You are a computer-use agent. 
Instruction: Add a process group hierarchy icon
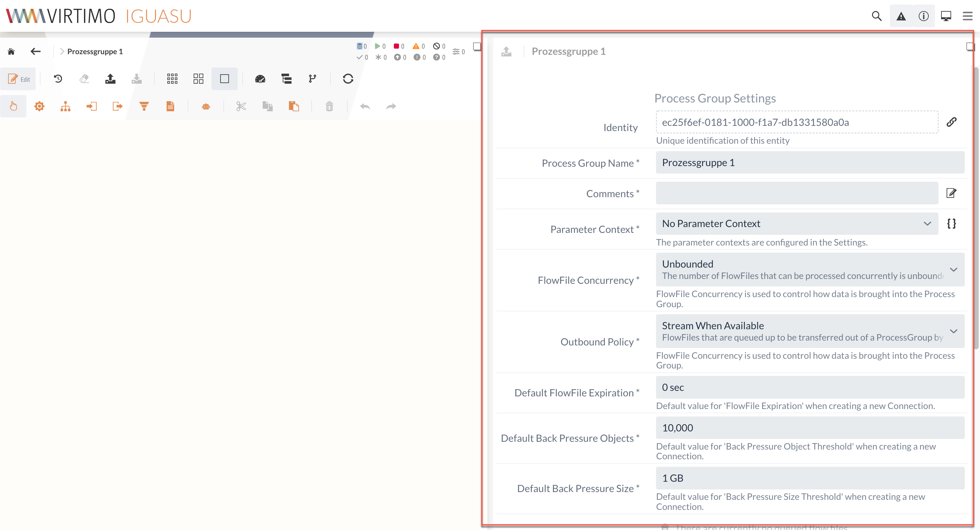coord(66,106)
